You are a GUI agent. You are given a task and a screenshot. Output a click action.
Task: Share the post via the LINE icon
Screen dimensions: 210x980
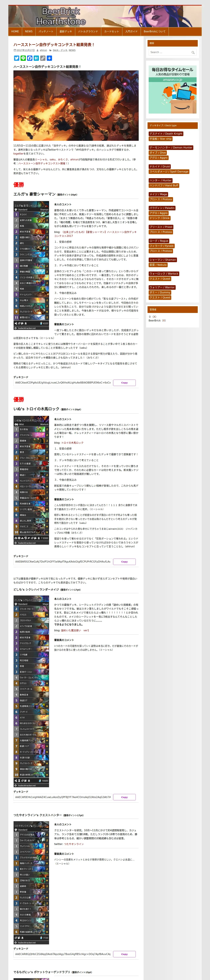[23, 58]
